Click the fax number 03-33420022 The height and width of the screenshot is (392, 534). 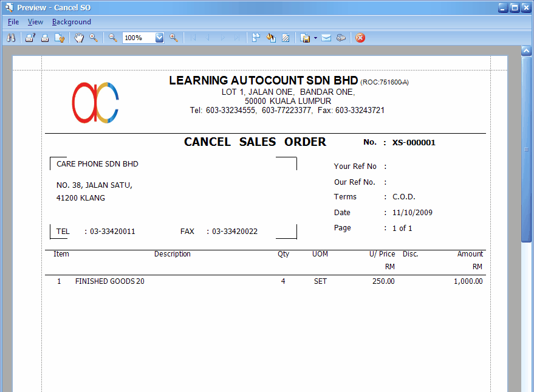pos(234,231)
